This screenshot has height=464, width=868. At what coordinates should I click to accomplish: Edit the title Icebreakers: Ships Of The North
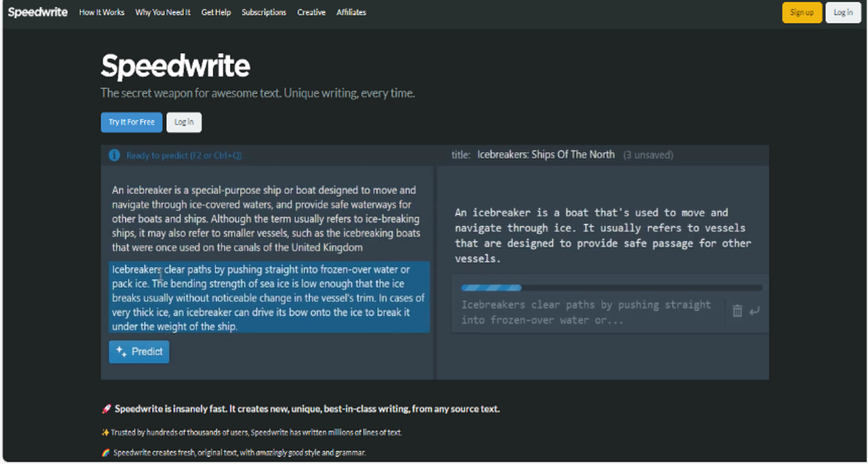click(546, 154)
